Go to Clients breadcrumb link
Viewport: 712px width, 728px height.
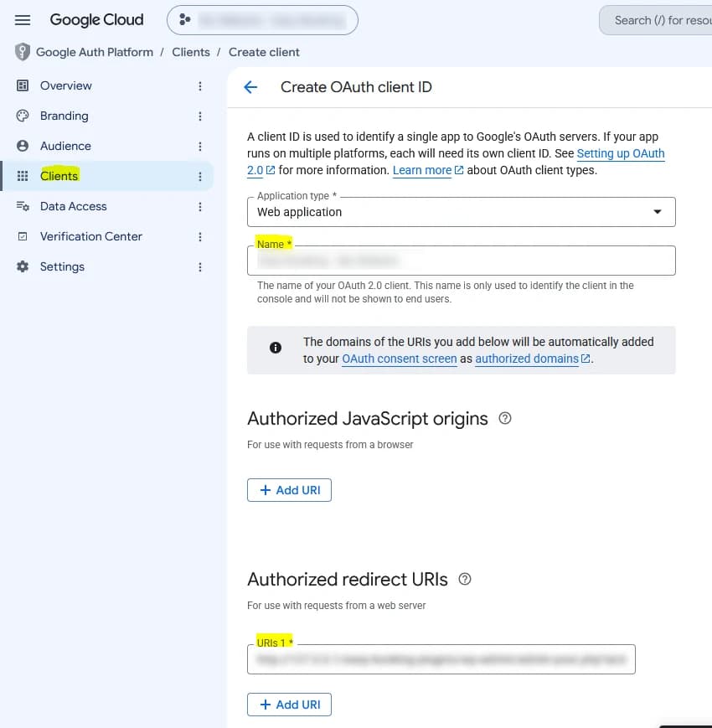(191, 52)
